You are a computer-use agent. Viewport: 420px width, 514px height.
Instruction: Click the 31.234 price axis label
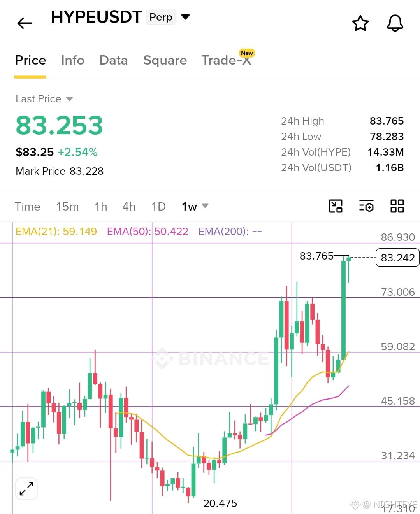[398, 455]
